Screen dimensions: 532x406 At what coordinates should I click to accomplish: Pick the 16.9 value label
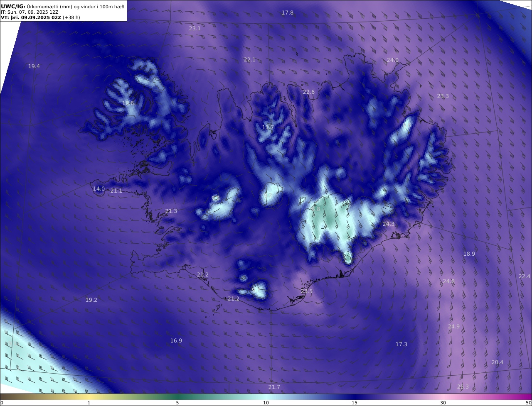click(176, 341)
